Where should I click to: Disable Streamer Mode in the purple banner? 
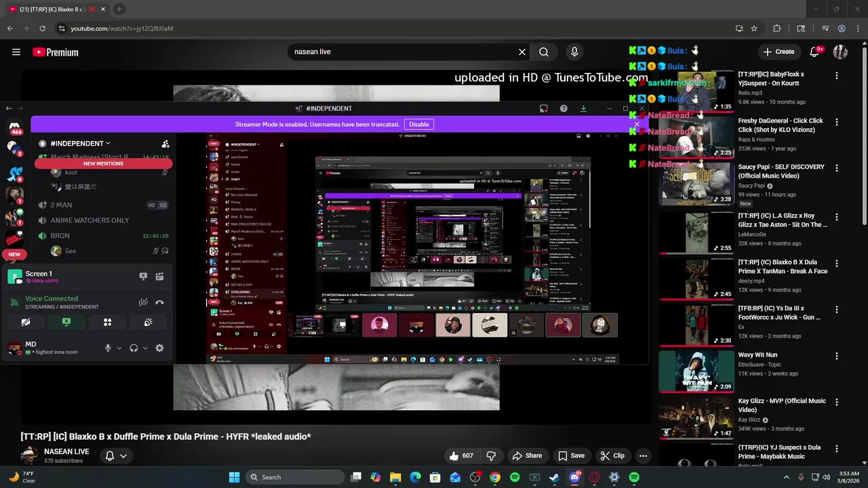419,124
